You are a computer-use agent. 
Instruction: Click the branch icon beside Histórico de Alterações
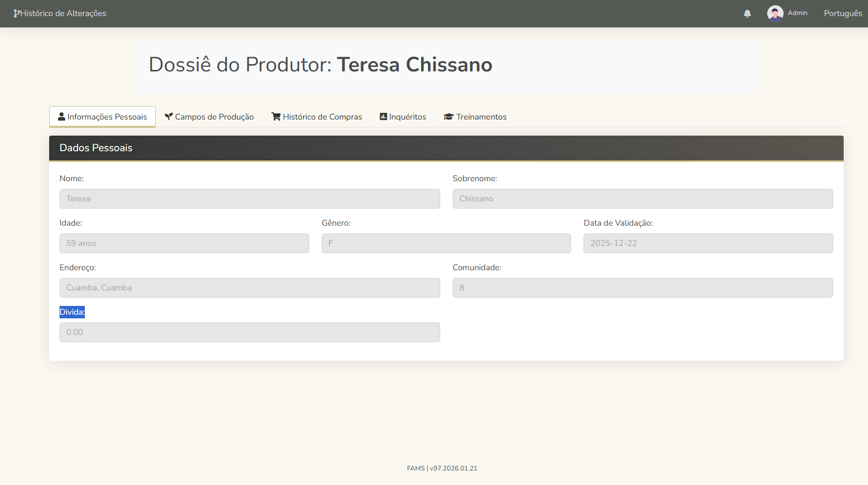(x=17, y=13)
